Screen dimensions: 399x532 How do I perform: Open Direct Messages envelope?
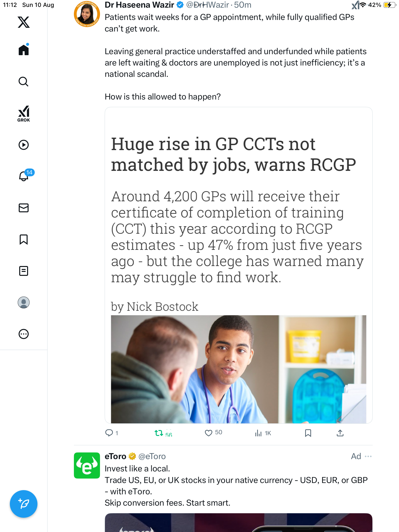[24, 208]
